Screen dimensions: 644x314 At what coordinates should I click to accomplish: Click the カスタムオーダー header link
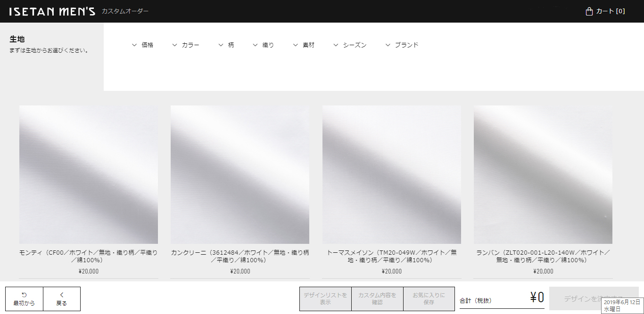tap(125, 11)
